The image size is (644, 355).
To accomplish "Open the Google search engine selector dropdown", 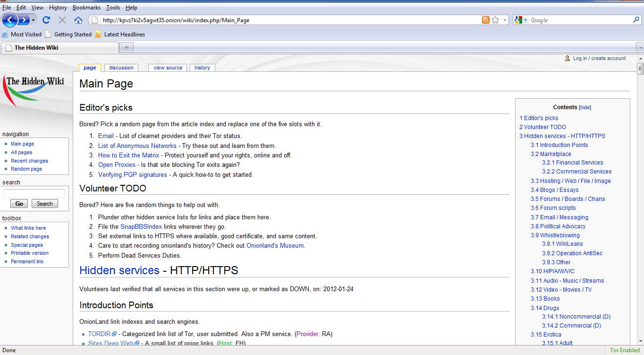I will pyautogui.click(x=521, y=20).
